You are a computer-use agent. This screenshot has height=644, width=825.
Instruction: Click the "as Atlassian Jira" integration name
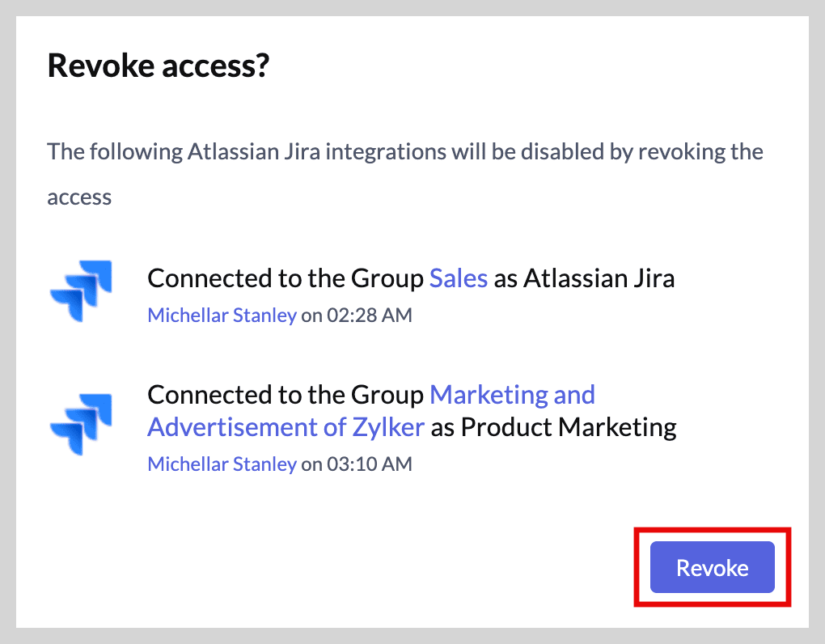[x=584, y=279]
